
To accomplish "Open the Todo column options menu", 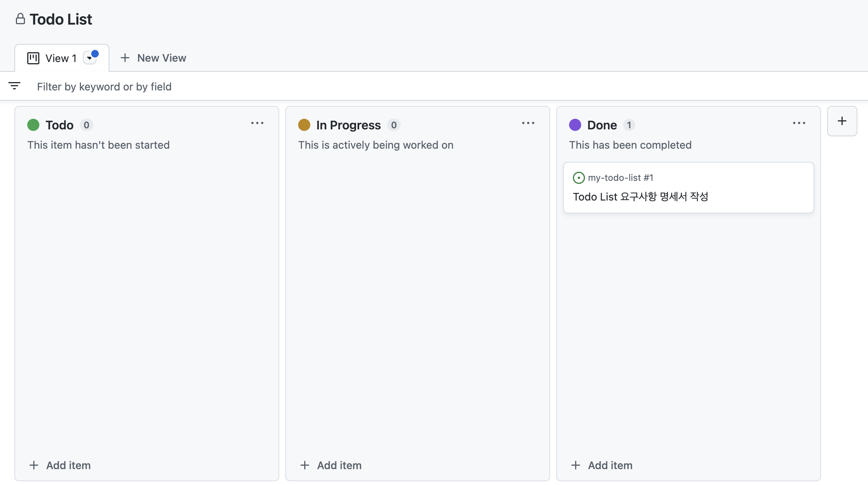I will 257,123.
